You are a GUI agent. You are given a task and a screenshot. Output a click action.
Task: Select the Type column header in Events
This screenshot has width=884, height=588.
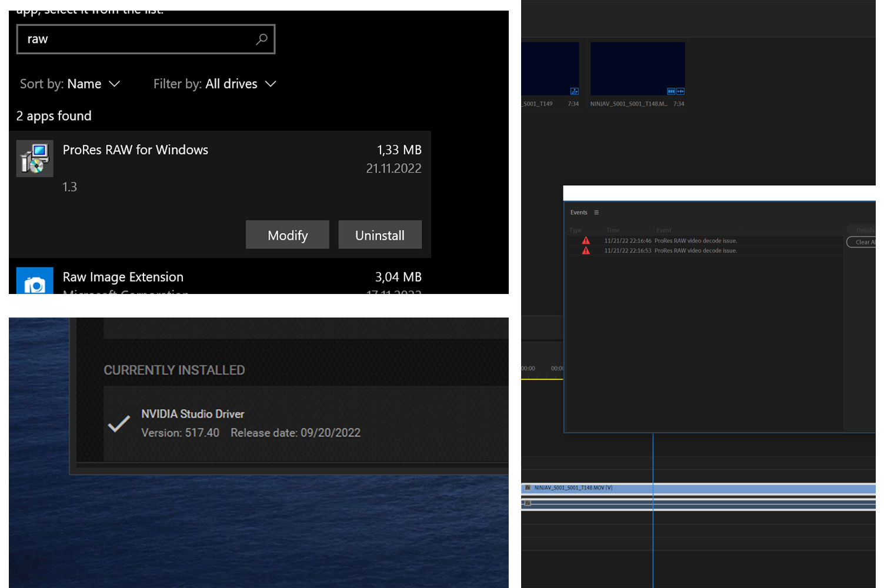click(x=575, y=230)
